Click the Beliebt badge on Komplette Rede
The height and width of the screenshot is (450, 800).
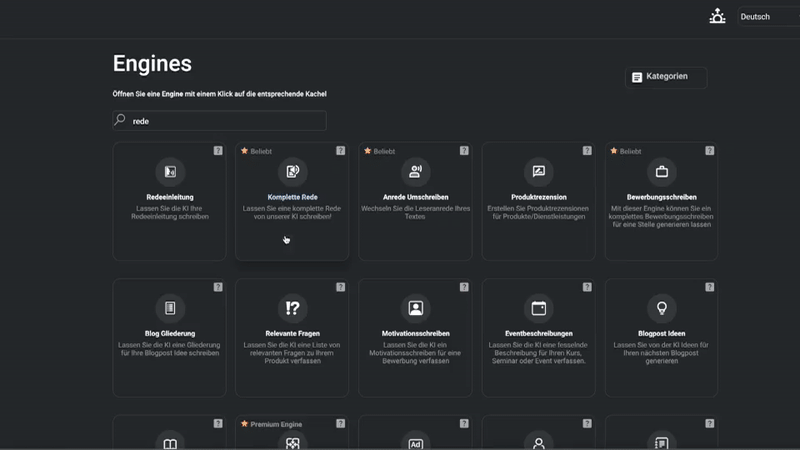[257, 151]
